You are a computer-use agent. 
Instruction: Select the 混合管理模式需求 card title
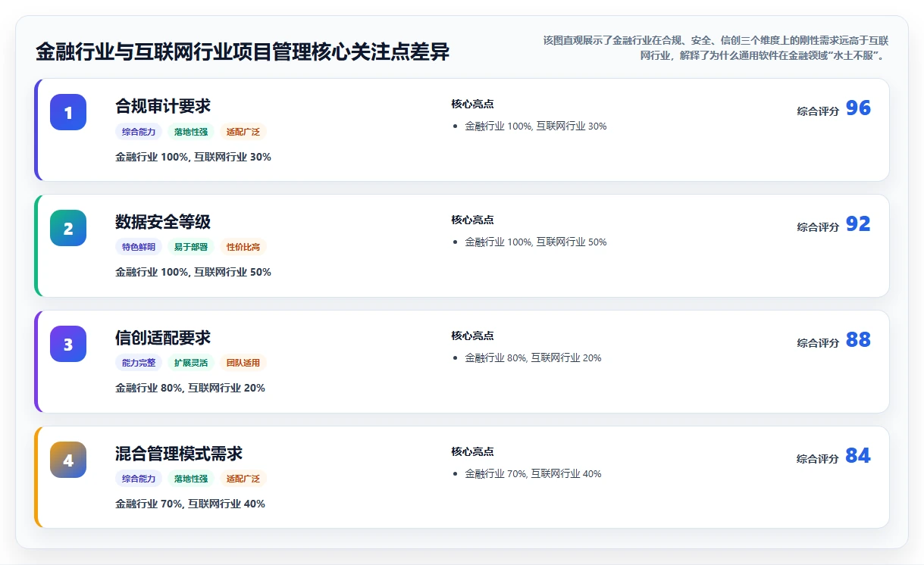tap(179, 454)
